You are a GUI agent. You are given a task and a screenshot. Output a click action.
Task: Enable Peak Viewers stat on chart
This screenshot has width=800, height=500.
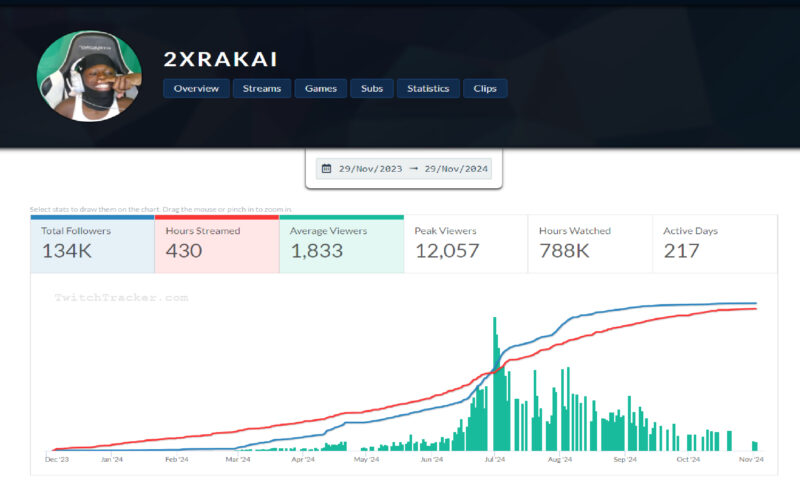pyautogui.click(x=466, y=244)
